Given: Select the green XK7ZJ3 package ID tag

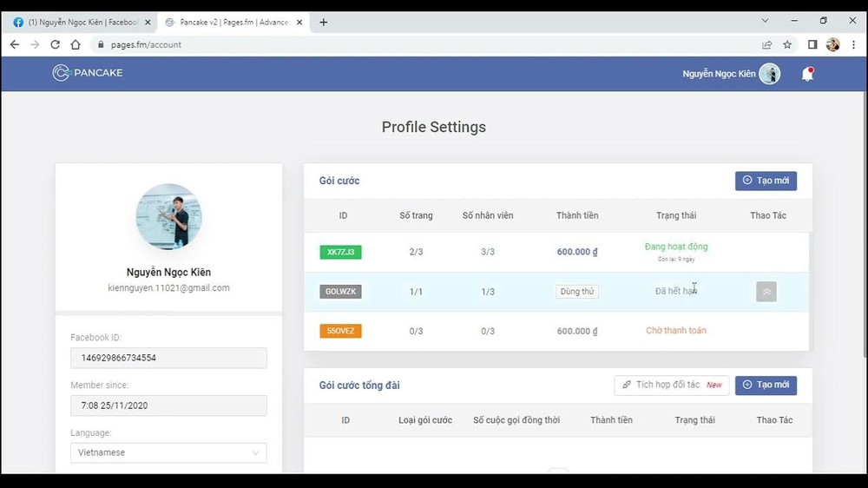Looking at the screenshot, I should point(340,252).
